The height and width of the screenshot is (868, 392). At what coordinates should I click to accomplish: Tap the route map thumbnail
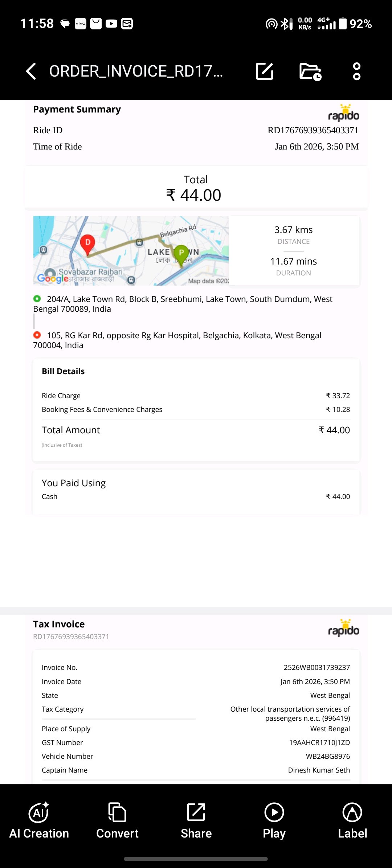131,251
